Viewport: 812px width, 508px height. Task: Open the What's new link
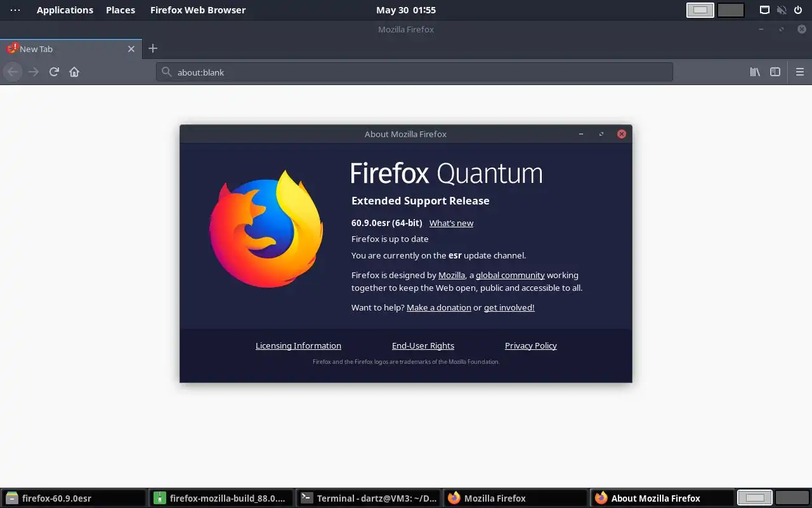[451, 223]
